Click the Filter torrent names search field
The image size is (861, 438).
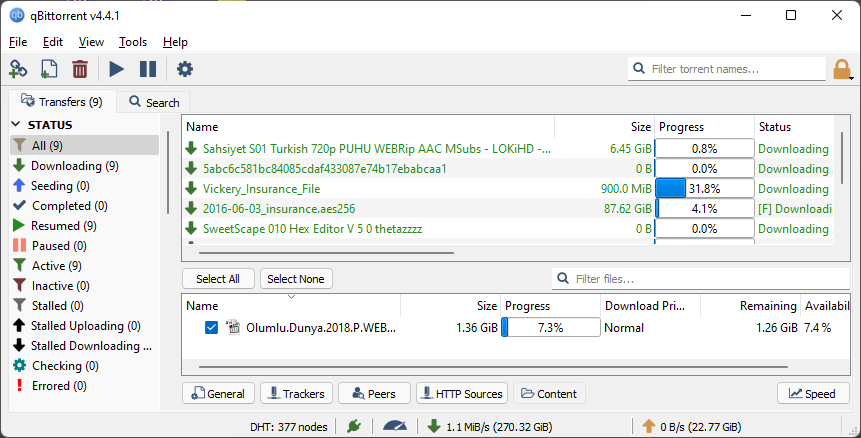click(726, 69)
